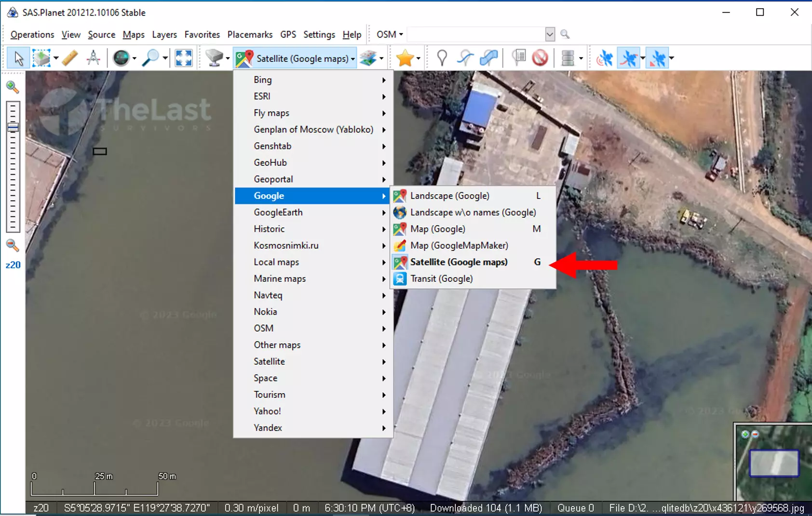Expand the favorites star dropdown arrow

point(419,59)
